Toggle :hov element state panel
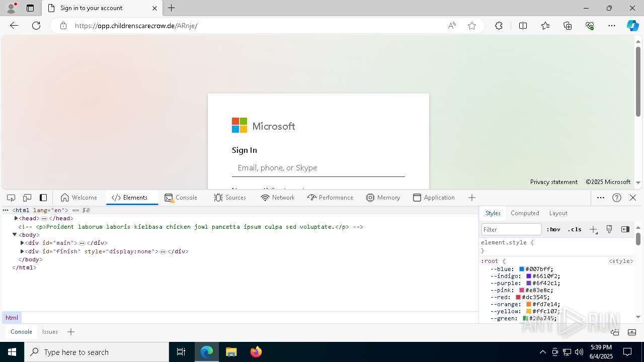Image resolution: width=644 pixels, height=362 pixels. click(553, 229)
